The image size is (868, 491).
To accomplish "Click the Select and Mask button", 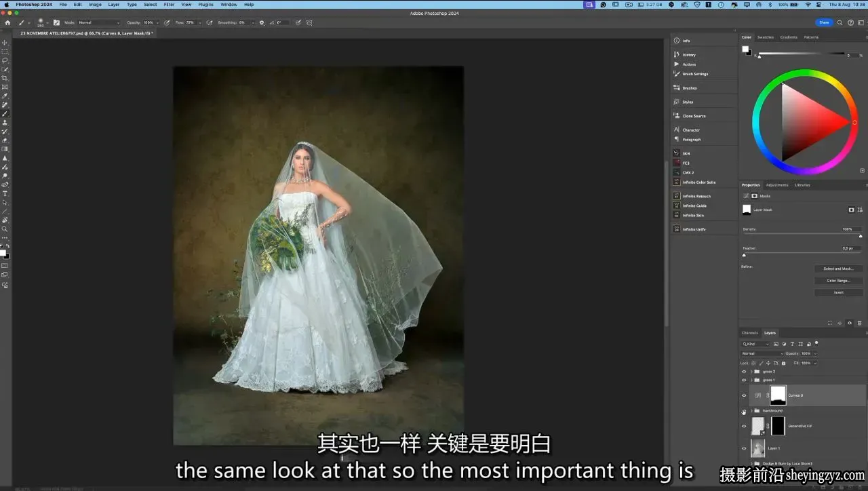I will point(838,269).
